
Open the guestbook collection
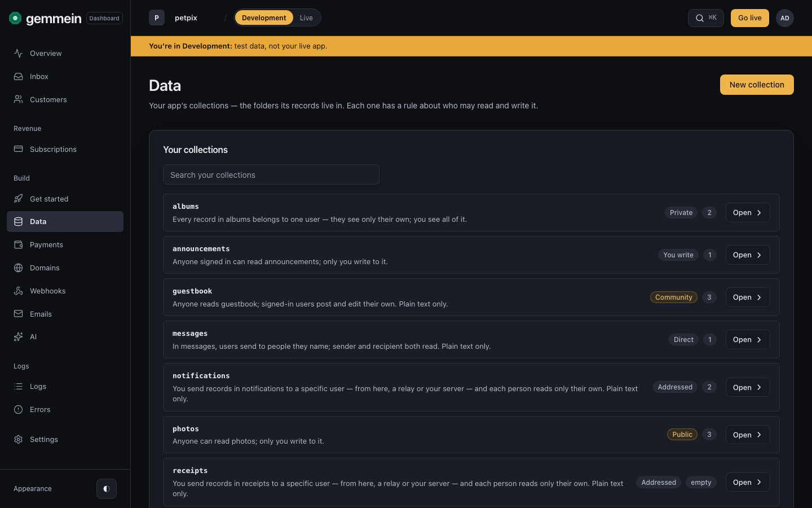click(748, 297)
